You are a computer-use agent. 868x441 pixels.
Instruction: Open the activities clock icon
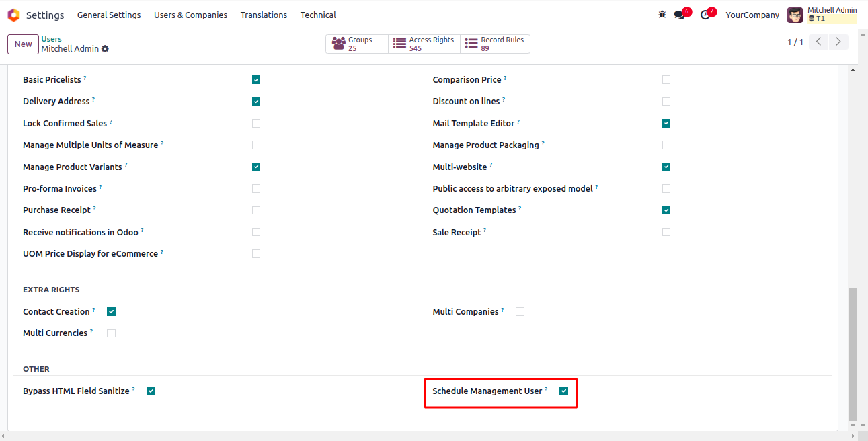pos(705,15)
